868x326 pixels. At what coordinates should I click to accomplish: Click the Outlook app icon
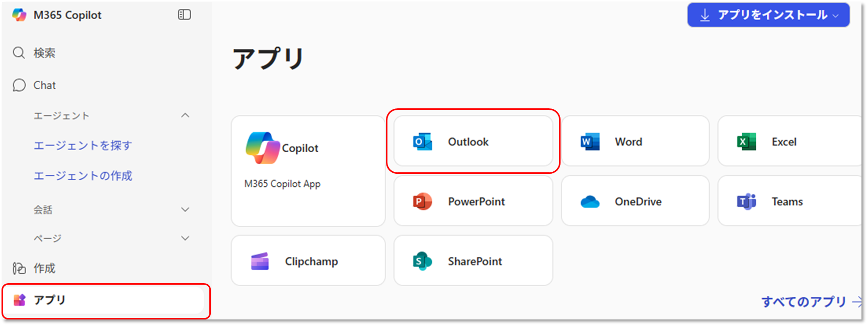tap(422, 142)
